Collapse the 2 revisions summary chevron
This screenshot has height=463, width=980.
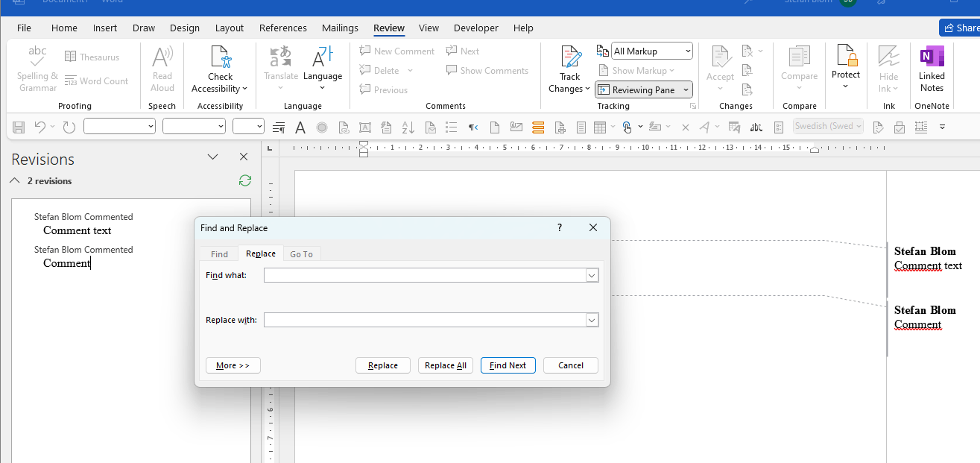point(14,180)
